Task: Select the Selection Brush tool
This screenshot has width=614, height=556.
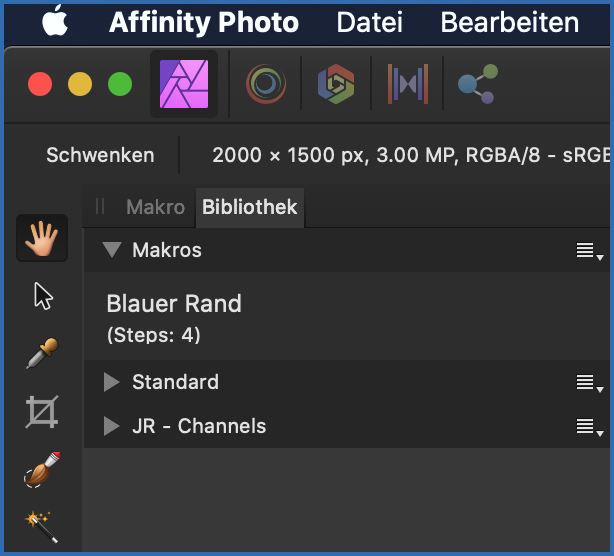Action: (42, 468)
